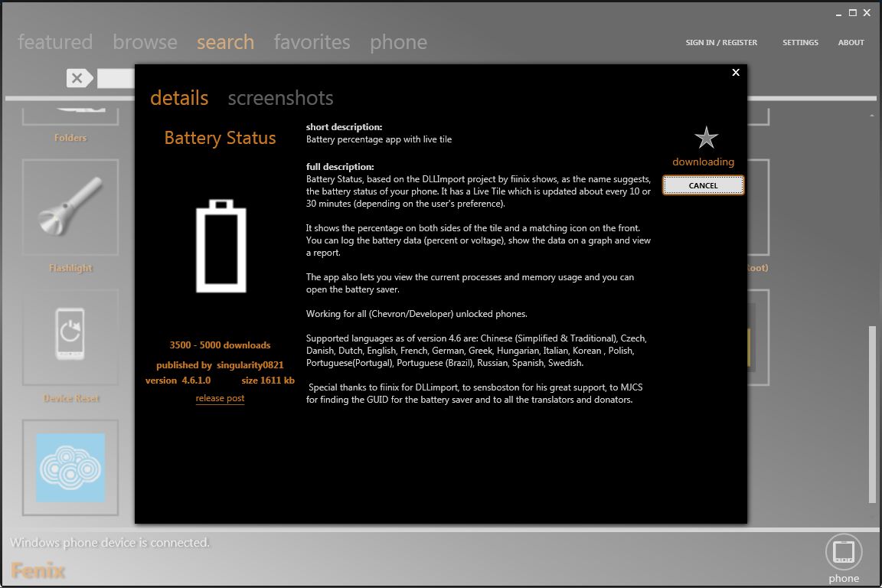Close the Battery Status details dialog

pos(736,72)
